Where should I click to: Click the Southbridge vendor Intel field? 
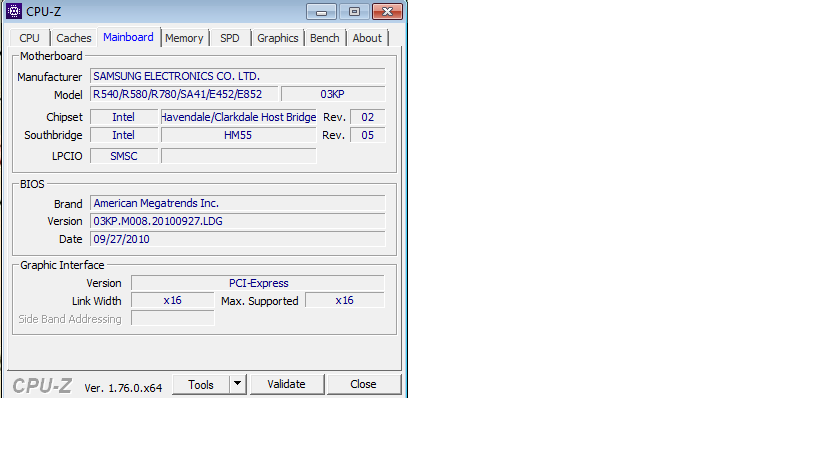[124, 135]
